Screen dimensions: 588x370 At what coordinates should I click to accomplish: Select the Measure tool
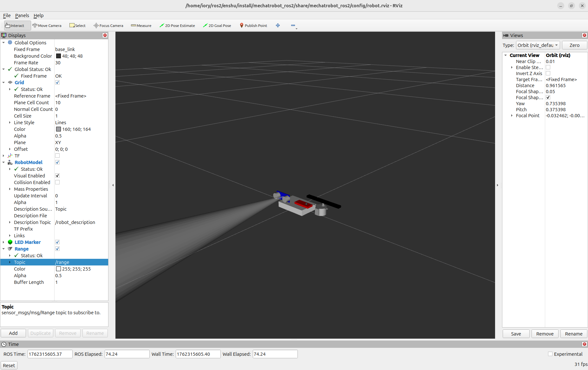(x=141, y=25)
